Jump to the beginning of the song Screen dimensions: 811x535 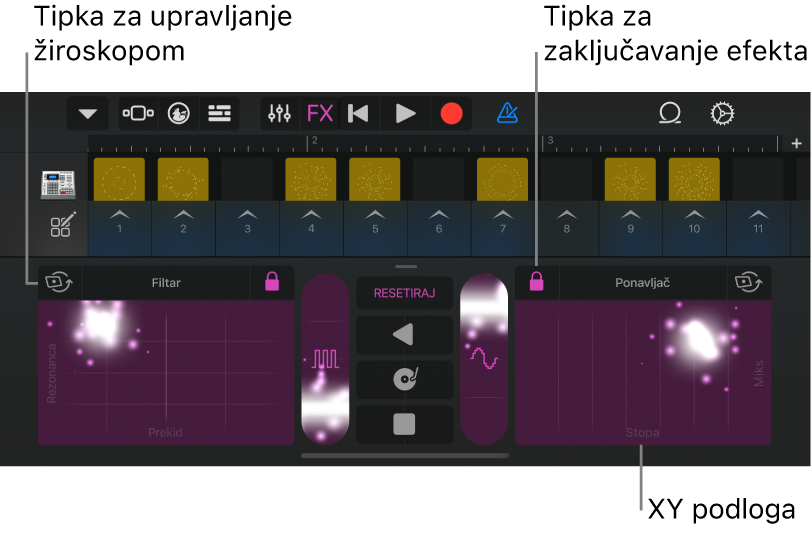tap(358, 113)
